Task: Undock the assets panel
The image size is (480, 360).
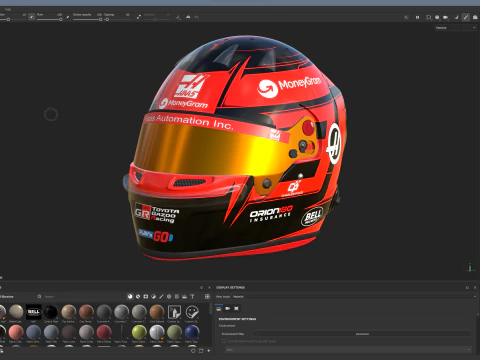Action: [201, 287]
